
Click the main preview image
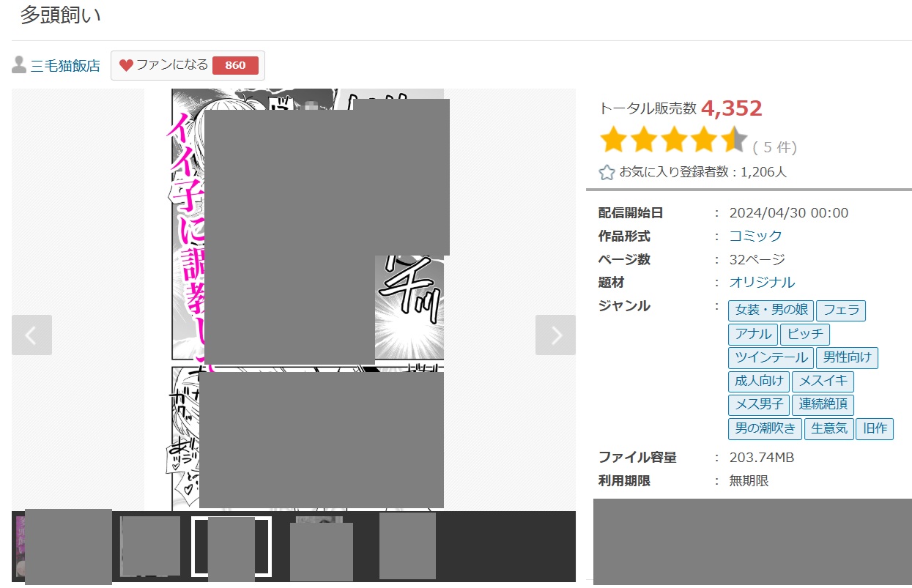[x=308, y=300]
